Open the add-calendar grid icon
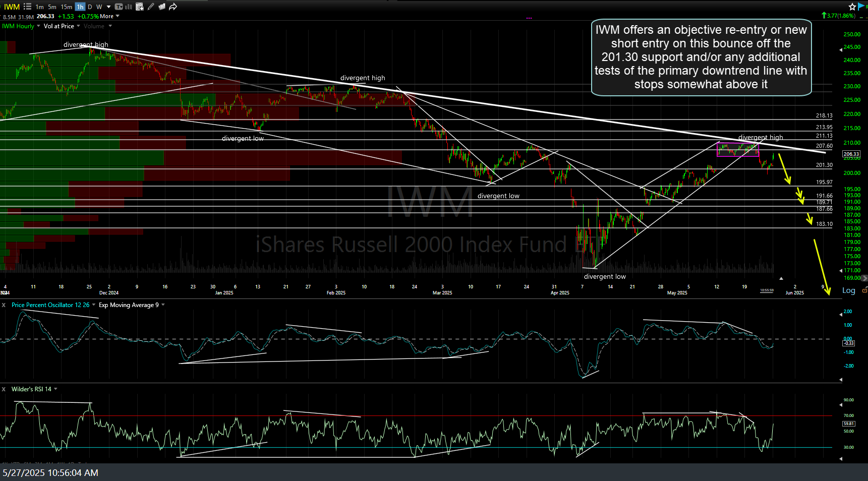The height and width of the screenshot is (481, 868). tap(140, 7)
